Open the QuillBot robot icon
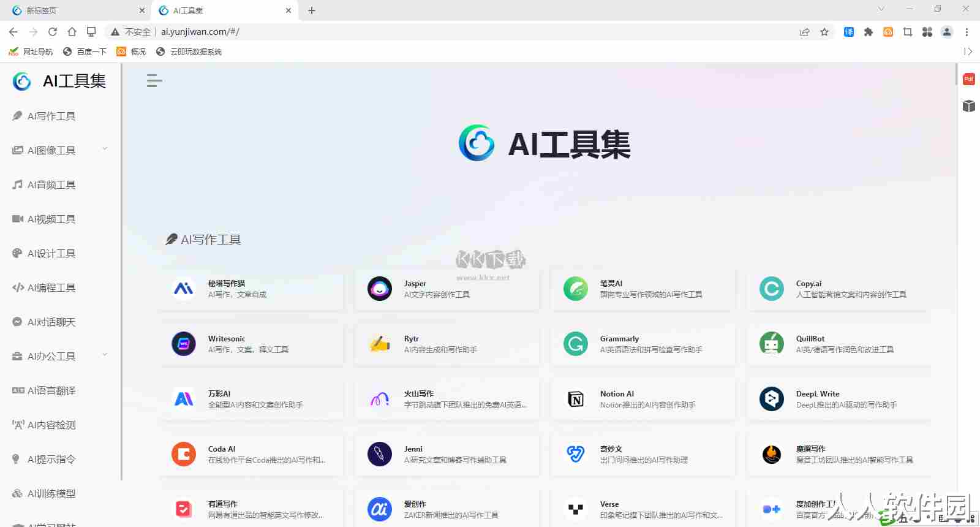Viewport: 980px width, 527px height. click(x=772, y=344)
